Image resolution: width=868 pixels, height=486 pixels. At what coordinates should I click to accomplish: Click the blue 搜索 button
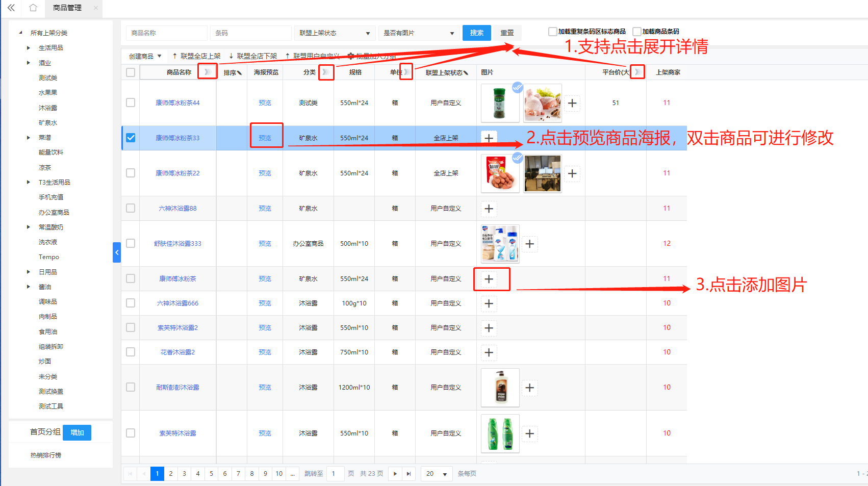click(476, 33)
